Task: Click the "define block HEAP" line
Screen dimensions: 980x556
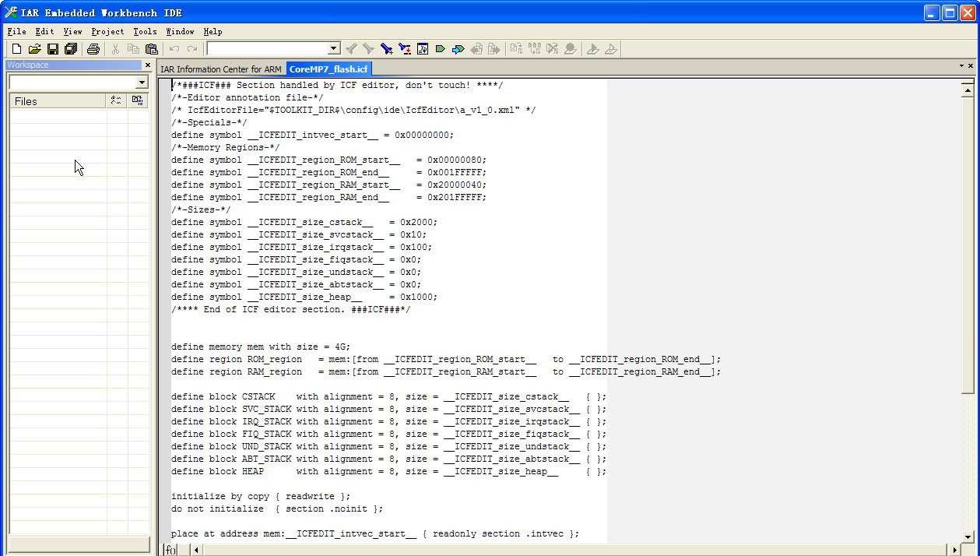Action: 388,471
